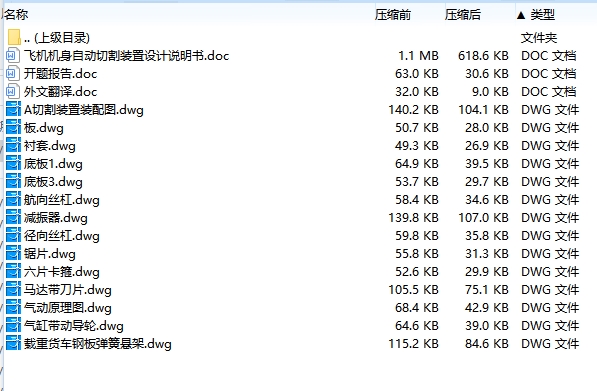
Task: Select the file name 载重货车钢板弹簧悬架.dwg
Action: coord(97,344)
